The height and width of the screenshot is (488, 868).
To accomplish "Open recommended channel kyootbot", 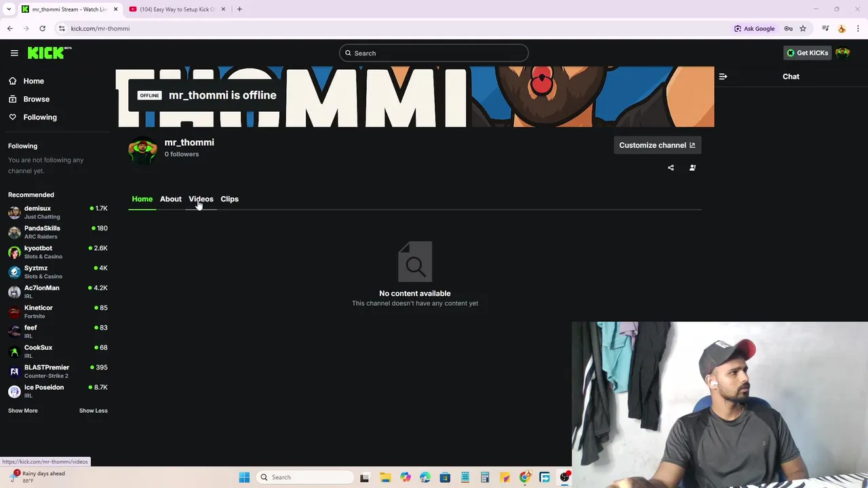I will (58, 252).
